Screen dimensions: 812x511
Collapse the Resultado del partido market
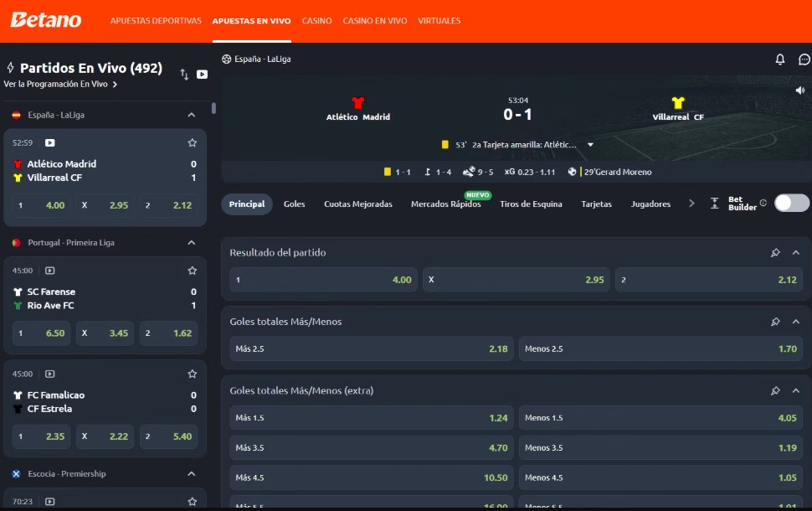[x=796, y=252]
